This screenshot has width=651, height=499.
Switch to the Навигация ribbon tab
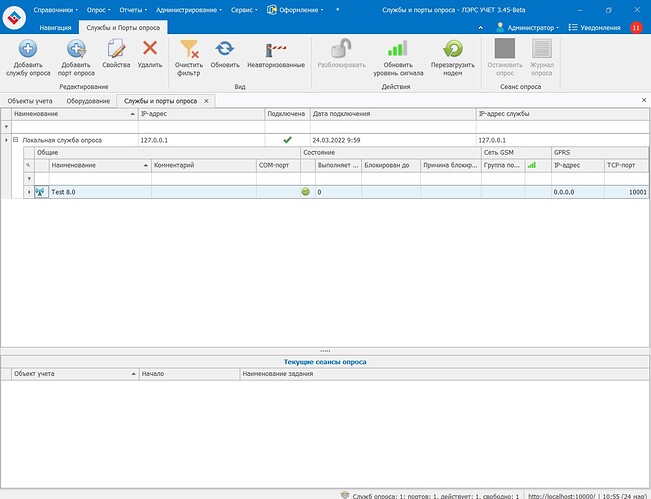tap(55, 27)
